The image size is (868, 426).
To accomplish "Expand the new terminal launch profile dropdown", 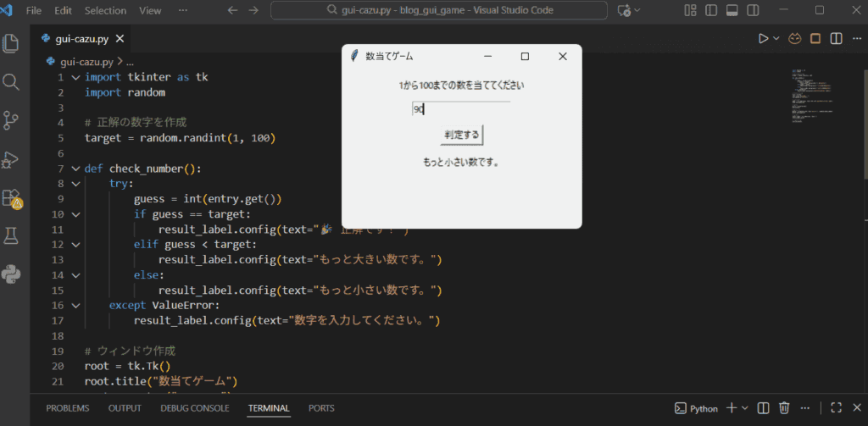I will point(744,408).
